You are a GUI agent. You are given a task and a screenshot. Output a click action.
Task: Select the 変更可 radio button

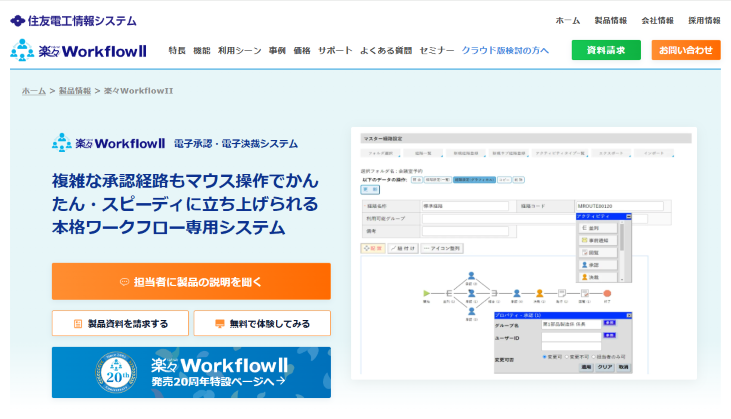[x=545, y=355]
